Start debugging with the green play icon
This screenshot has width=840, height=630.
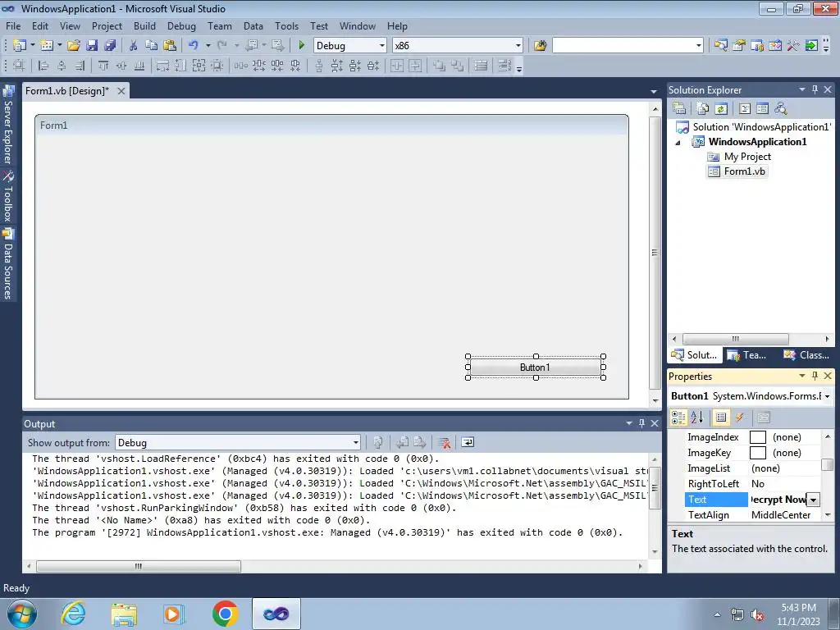coord(302,46)
